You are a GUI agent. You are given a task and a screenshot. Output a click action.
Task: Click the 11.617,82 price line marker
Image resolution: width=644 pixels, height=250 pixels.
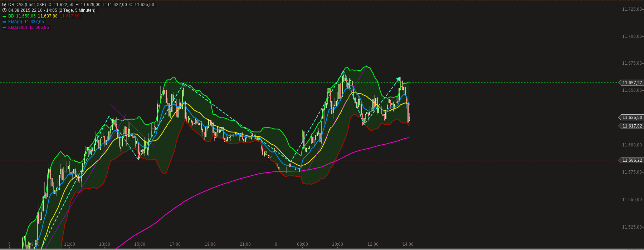(631, 126)
